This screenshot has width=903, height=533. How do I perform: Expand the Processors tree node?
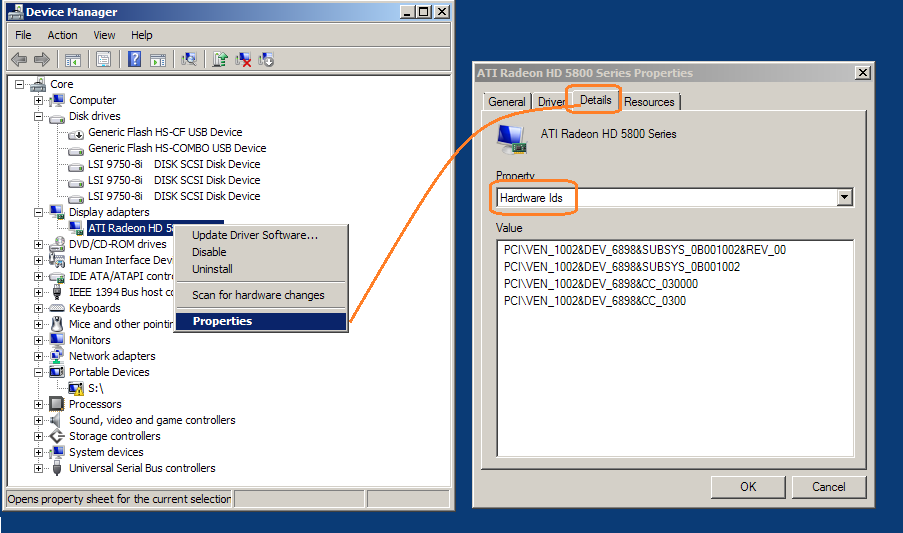(38, 404)
